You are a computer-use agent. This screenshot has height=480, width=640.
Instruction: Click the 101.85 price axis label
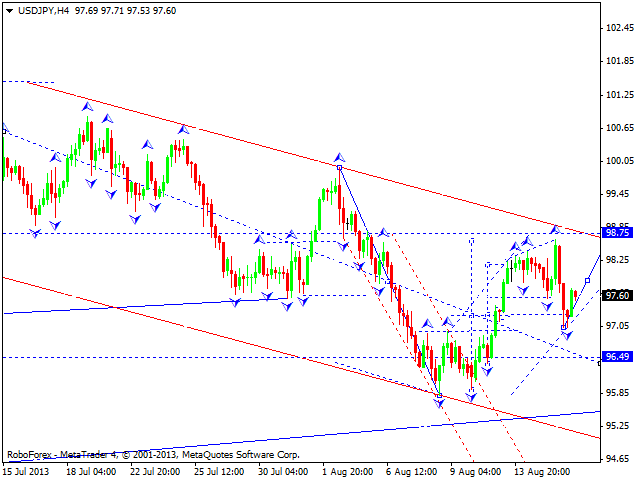click(x=620, y=61)
